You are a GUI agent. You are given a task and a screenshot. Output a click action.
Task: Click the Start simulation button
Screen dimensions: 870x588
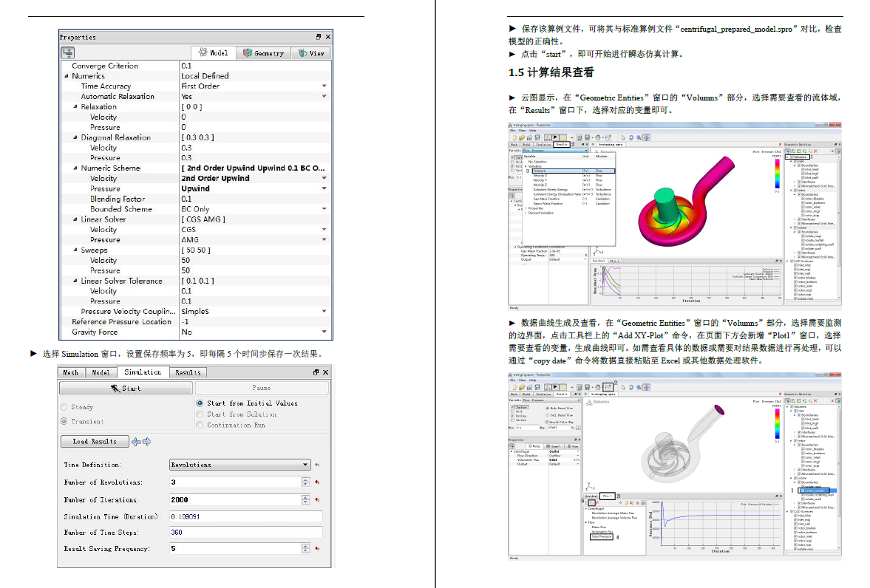[126, 387]
